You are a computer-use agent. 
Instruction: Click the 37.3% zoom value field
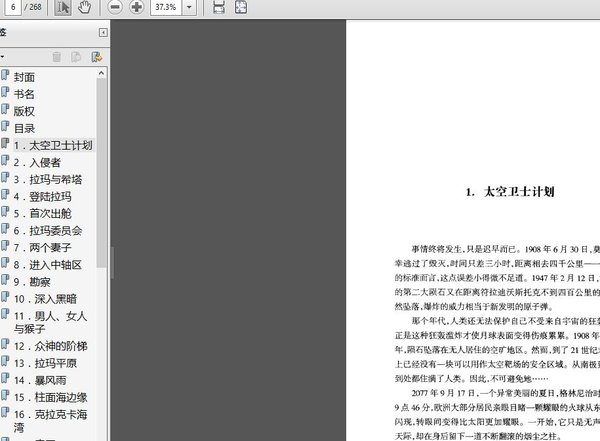click(166, 7)
